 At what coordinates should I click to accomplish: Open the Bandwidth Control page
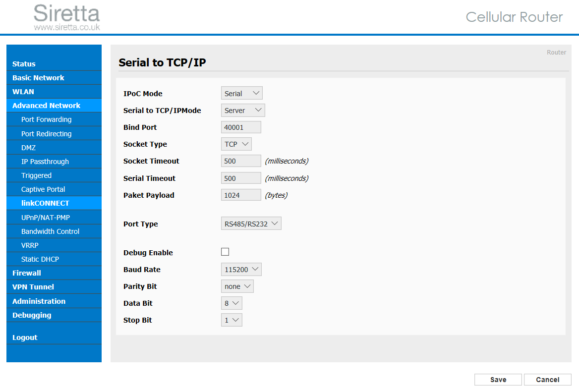pyautogui.click(x=54, y=231)
